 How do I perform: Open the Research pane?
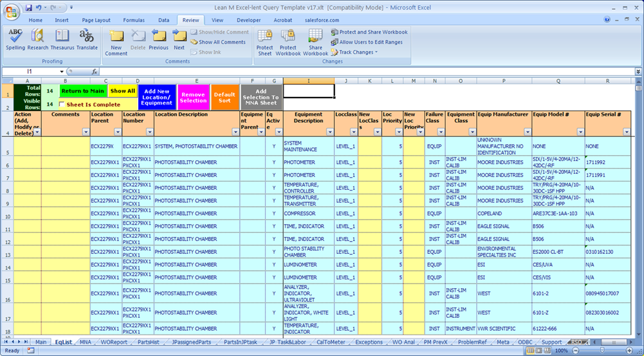click(38, 40)
